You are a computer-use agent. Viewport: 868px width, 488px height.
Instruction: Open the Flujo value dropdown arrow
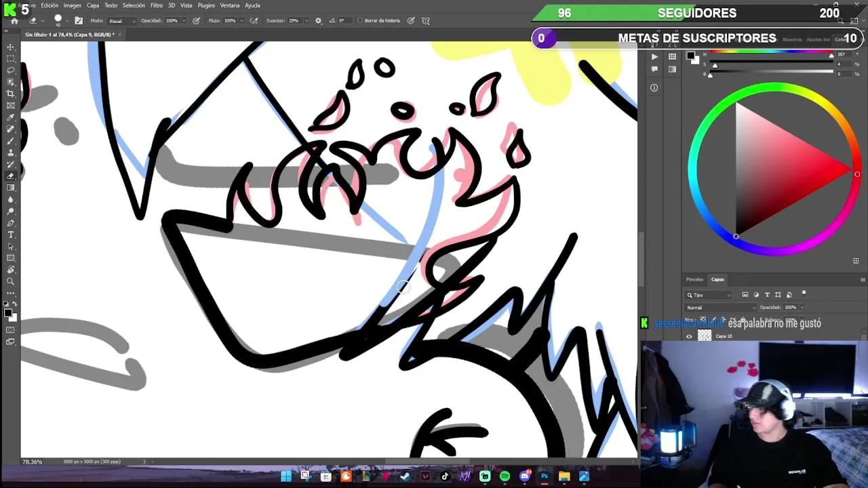(x=241, y=21)
